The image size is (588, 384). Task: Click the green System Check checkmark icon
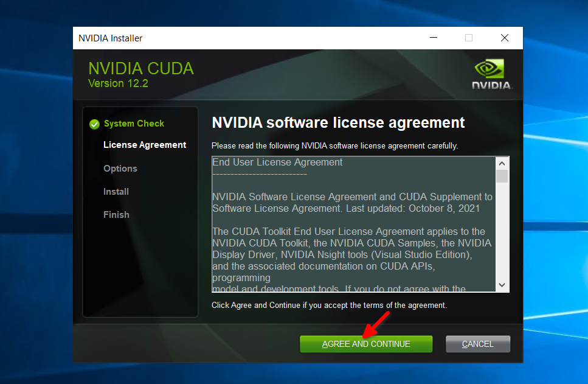pos(94,124)
